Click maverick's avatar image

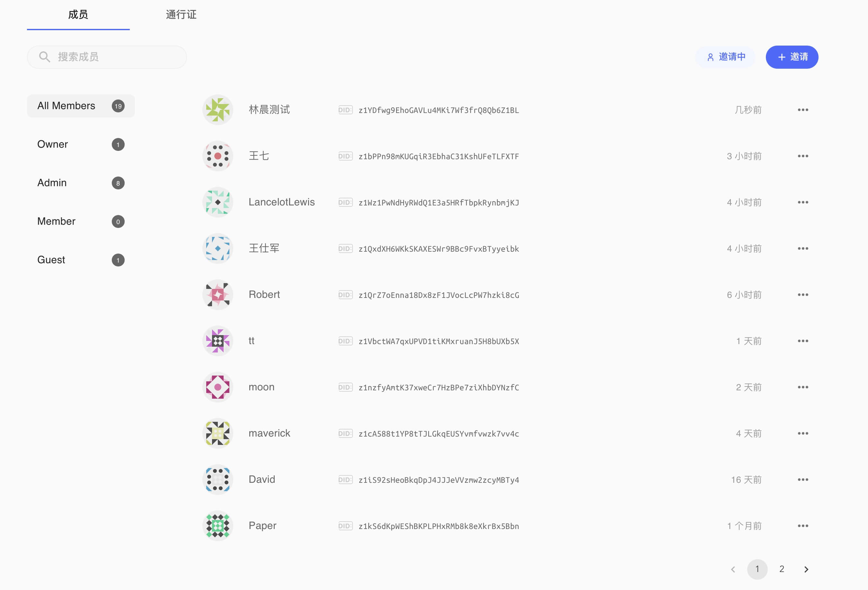pos(218,433)
